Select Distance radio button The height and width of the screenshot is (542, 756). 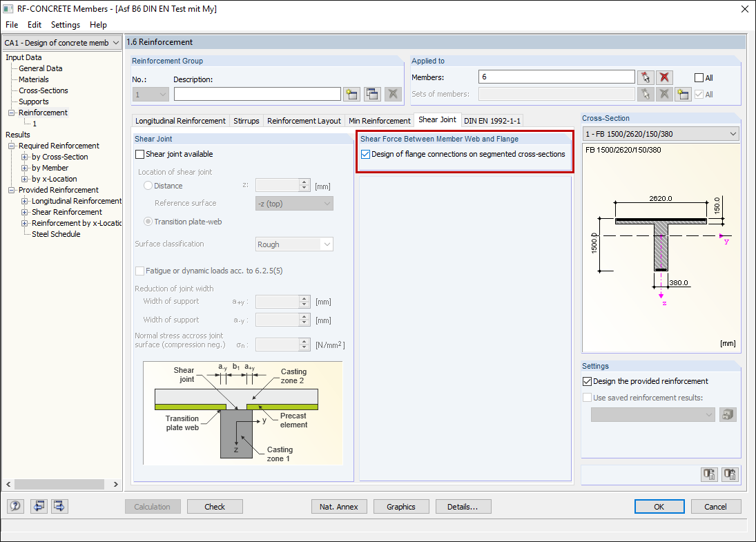(x=148, y=186)
